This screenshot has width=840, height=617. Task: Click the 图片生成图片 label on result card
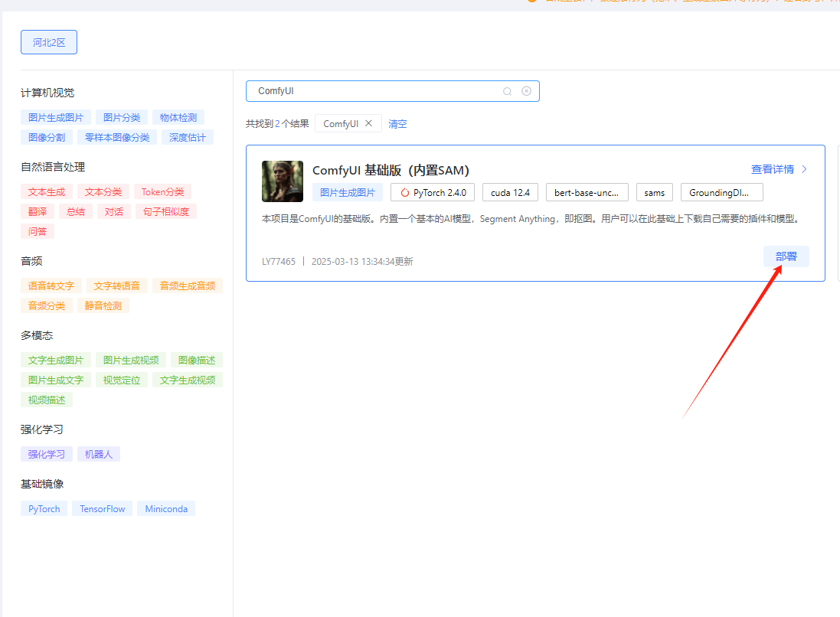pos(347,192)
